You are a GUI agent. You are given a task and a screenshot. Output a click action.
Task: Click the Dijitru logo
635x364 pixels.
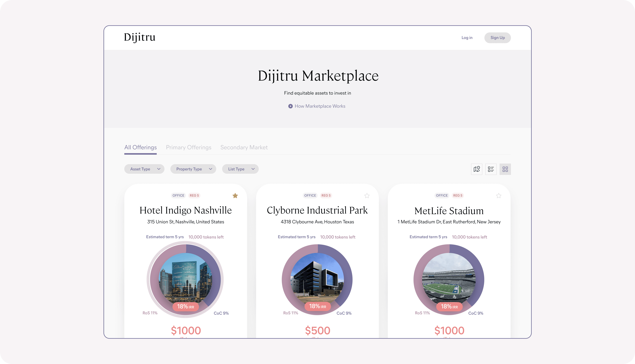tap(140, 37)
